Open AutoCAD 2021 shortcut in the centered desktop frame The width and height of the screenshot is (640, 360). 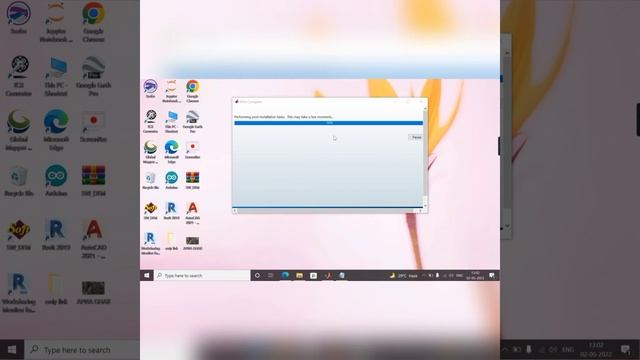point(192,213)
